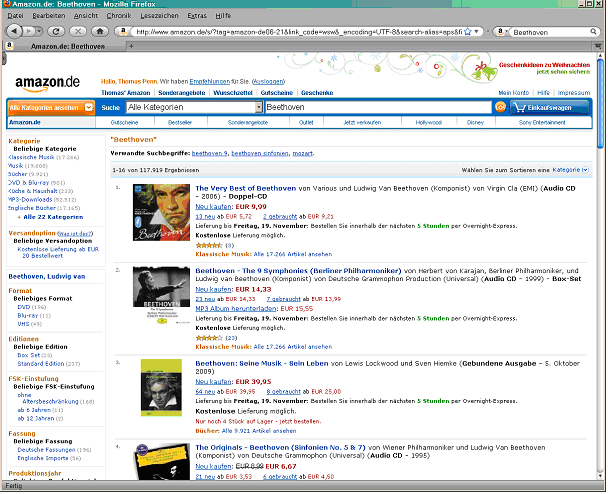Screen dimensions: 608x494
Task: Click the page vertical scrollbar thumb
Action: [600, 103]
